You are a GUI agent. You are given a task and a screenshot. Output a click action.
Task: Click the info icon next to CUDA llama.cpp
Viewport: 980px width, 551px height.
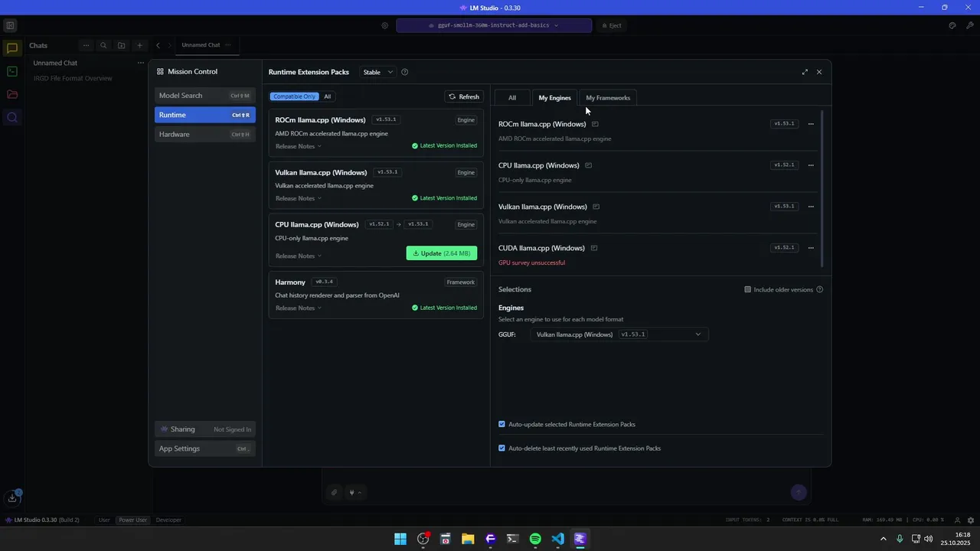point(594,248)
